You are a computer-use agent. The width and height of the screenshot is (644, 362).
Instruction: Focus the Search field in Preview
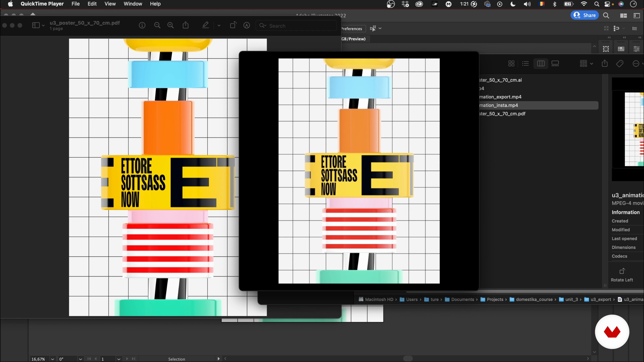click(296, 26)
